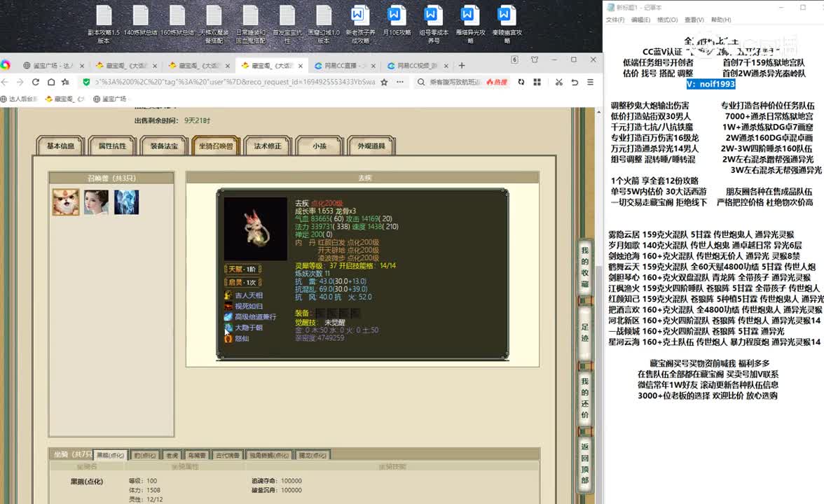Viewport: 824px width, 504px height.
Task: Click the scissors screenshot tool icon
Action: (558, 82)
